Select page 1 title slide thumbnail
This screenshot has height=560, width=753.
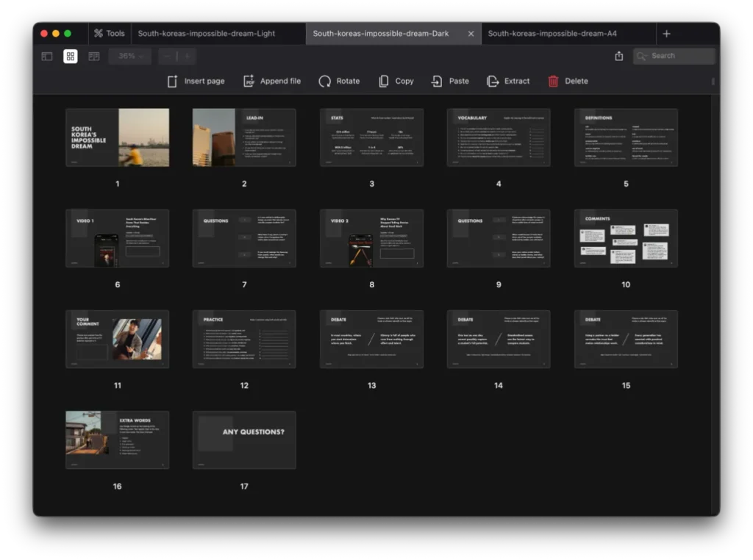tap(117, 137)
